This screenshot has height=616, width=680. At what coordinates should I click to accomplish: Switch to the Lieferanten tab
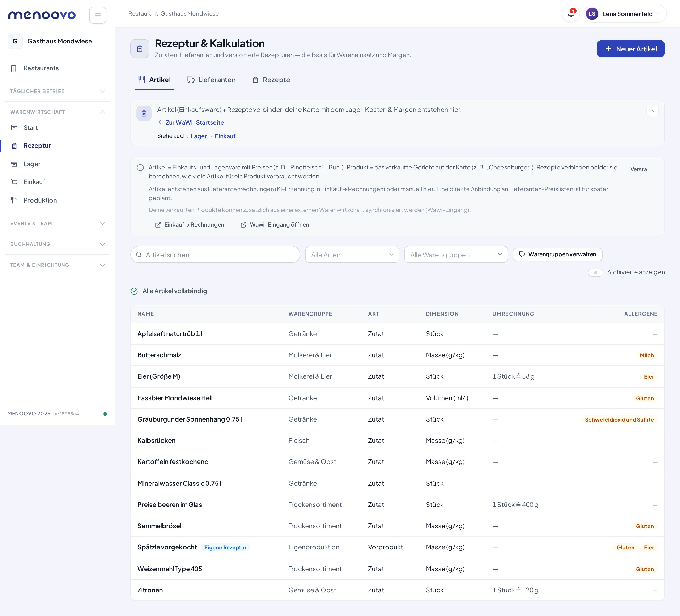[x=211, y=80]
